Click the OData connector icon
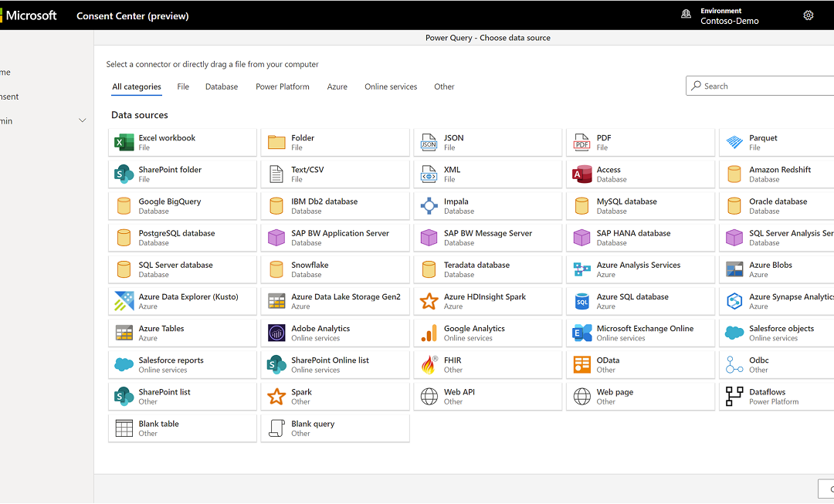Viewport: 834px width, 504px height. pos(582,365)
